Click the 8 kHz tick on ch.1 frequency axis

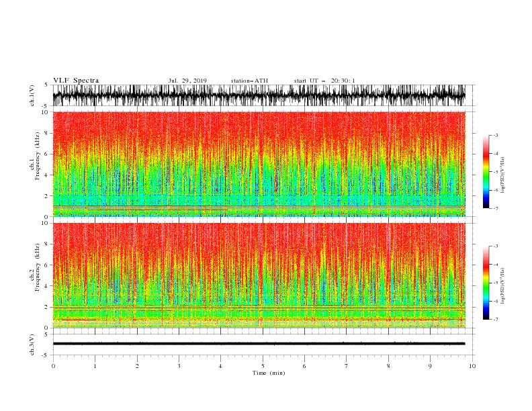[x=47, y=133]
